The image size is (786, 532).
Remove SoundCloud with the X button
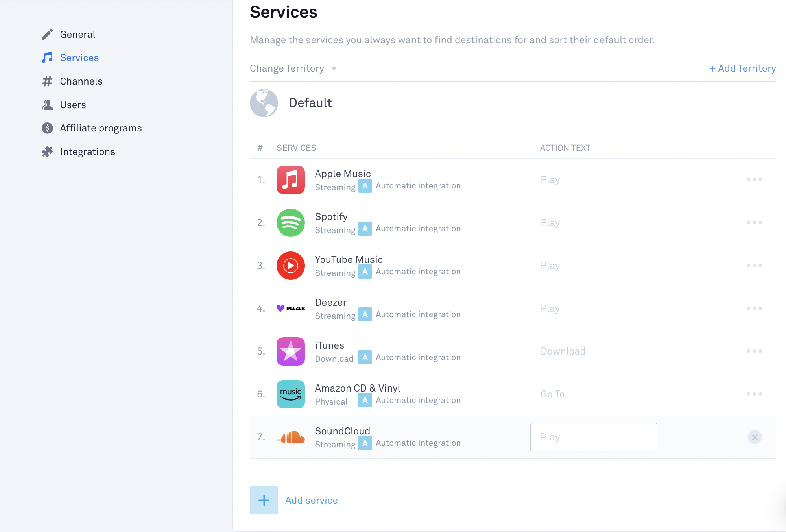pos(755,437)
